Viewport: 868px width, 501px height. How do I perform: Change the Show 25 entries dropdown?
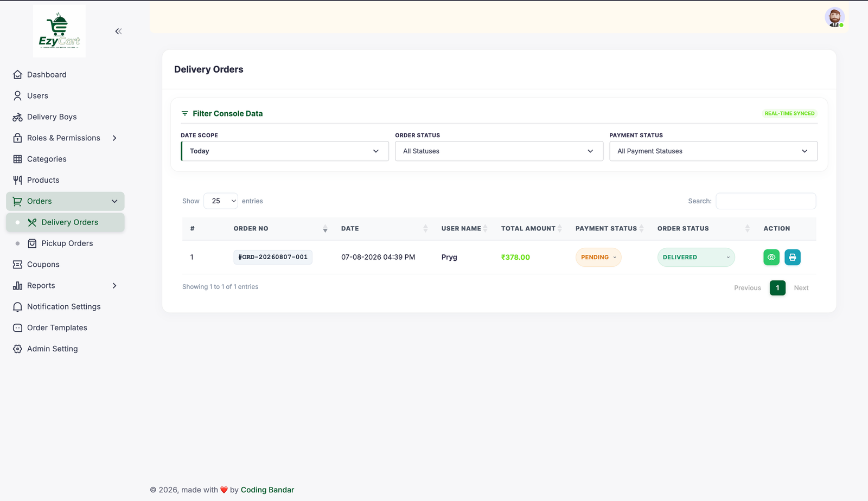[x=221, y=201]
